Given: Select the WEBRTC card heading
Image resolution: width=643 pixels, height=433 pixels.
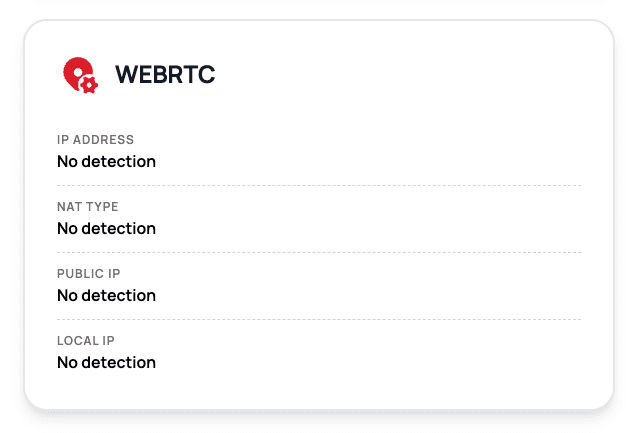Looking at the screenshot, I should coord(165,74).
